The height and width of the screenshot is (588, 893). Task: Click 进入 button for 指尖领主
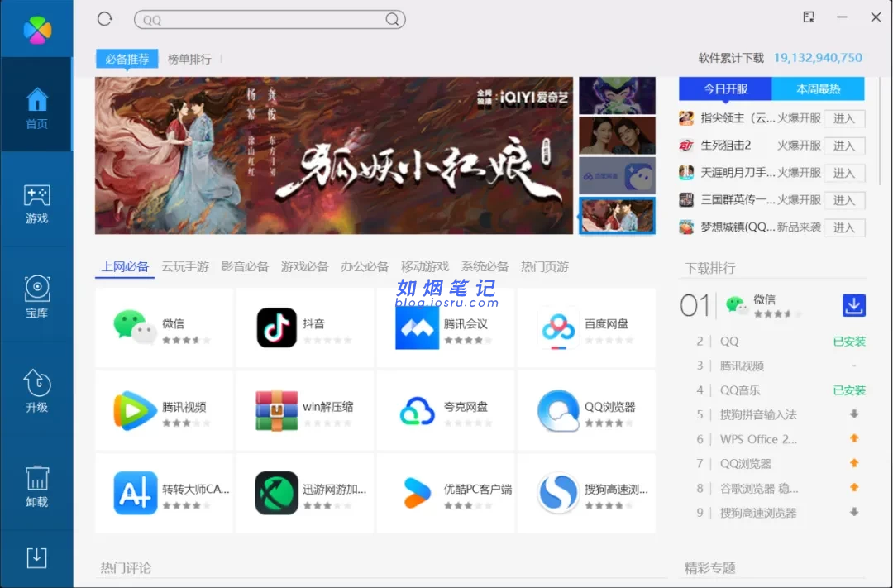tap(844, 118)
